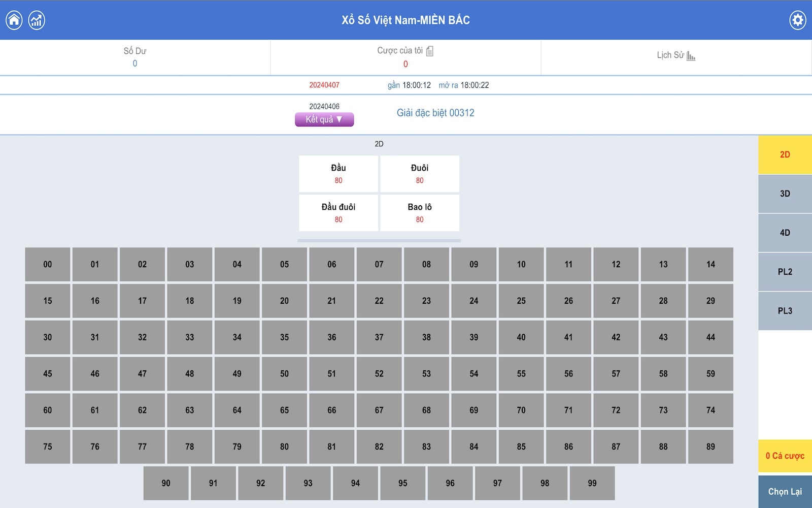Select number 56
Viewport: 812px width, 508px height.
pyautogui.click(x=568, y=374)
